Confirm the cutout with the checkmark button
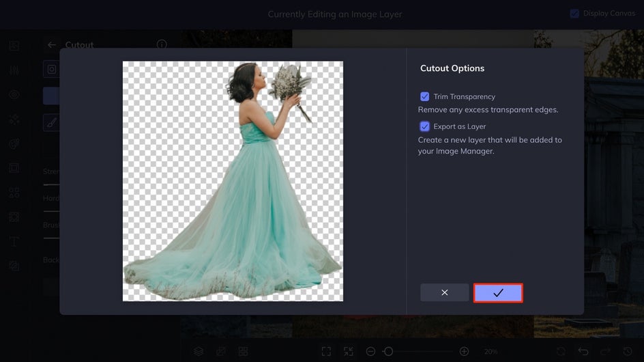 coord(498,293)
